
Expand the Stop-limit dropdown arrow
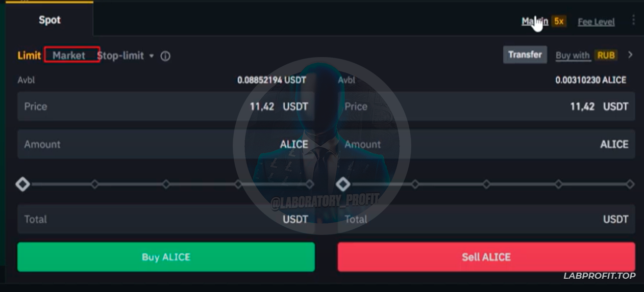(152, 56)
